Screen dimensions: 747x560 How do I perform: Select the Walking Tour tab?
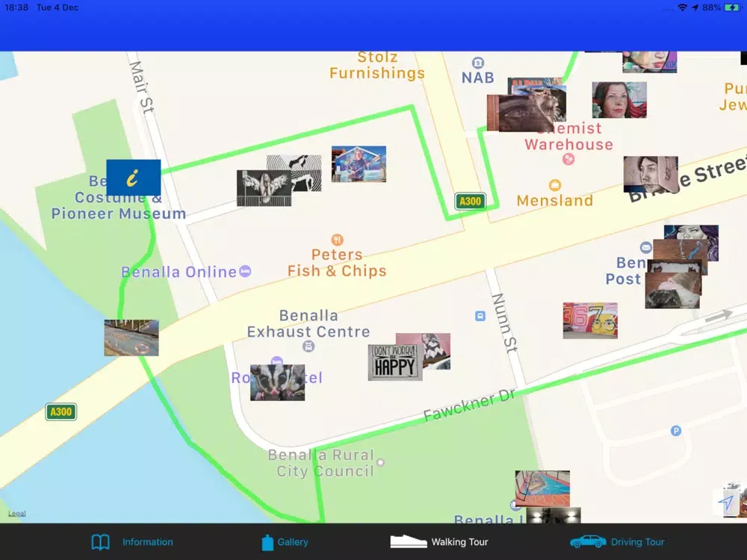click(x=438, y=542)
